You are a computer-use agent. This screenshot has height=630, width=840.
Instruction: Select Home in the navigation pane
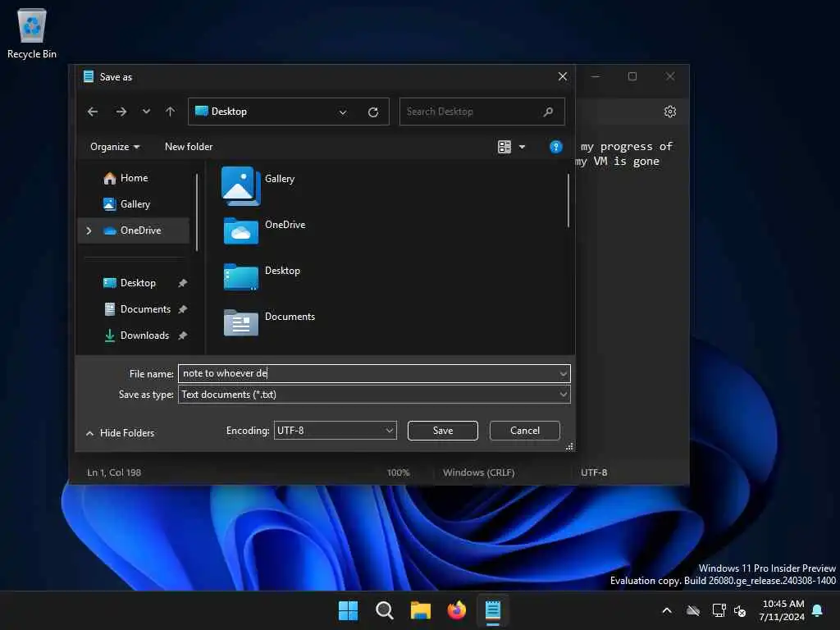click(134, 178)
